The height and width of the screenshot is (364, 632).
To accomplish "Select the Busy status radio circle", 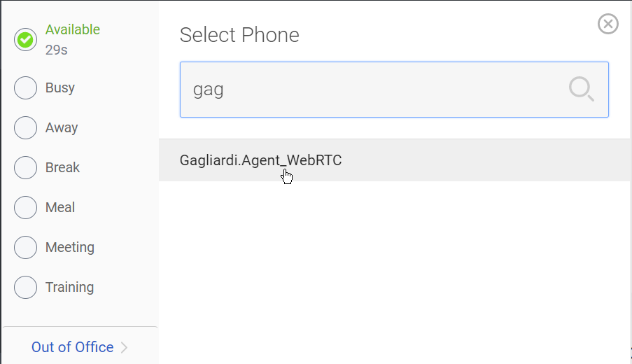I will click(x=25, y=88).
